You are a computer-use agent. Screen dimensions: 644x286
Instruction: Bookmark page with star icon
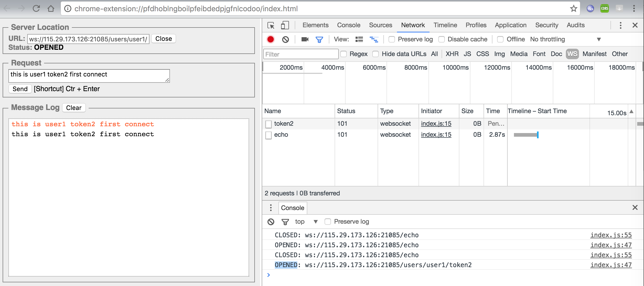coord(573,9)
